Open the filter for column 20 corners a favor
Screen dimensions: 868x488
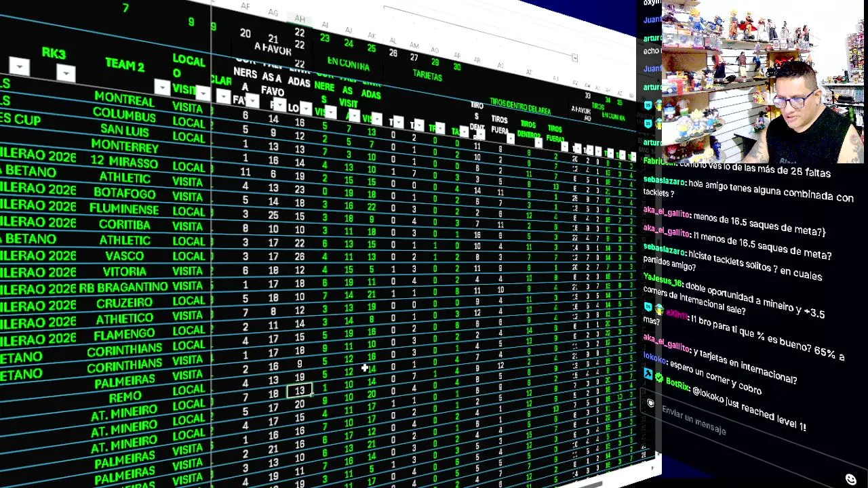coord(252,102)
